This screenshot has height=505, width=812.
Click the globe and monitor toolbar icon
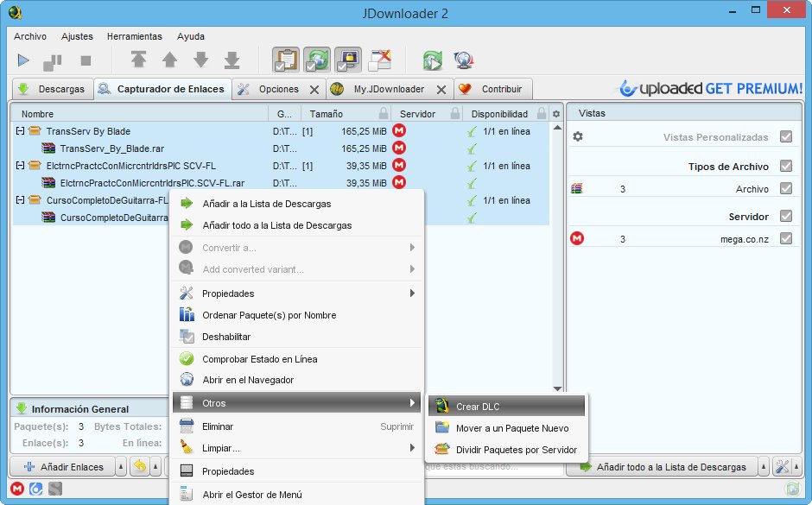[x=464, y=60]
